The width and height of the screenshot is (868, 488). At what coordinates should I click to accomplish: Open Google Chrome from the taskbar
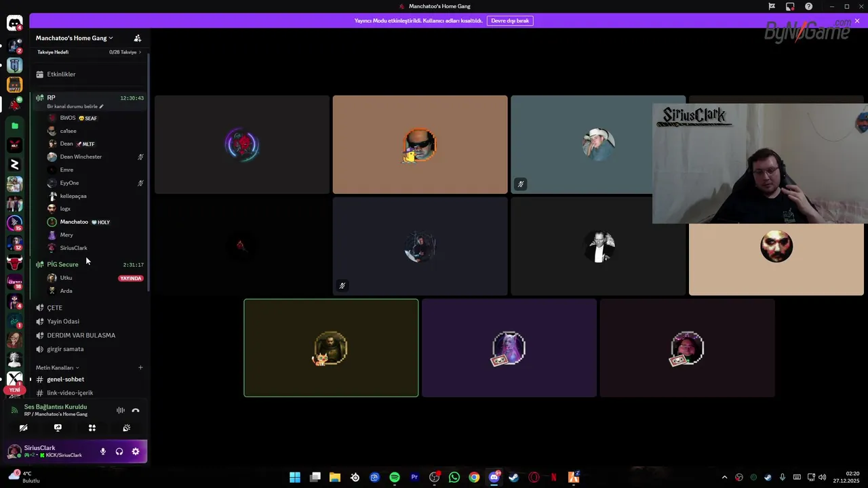pyautogui.click(x=474, y=477)
